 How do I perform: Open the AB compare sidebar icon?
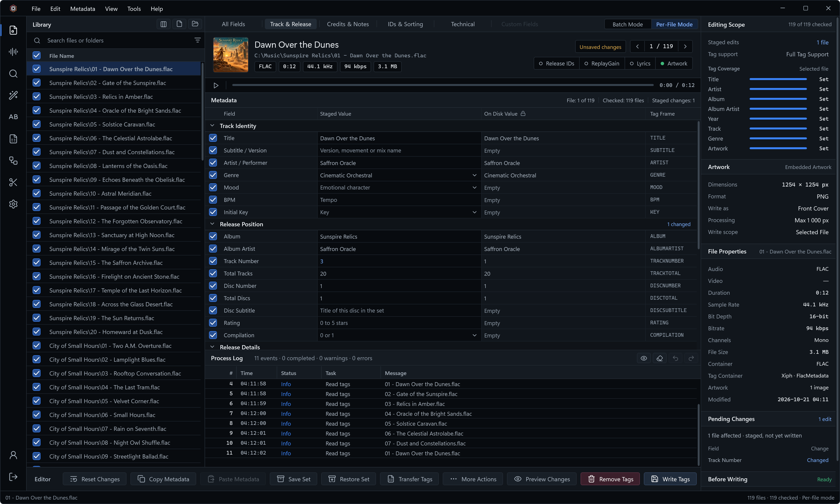tap(13, 117)
